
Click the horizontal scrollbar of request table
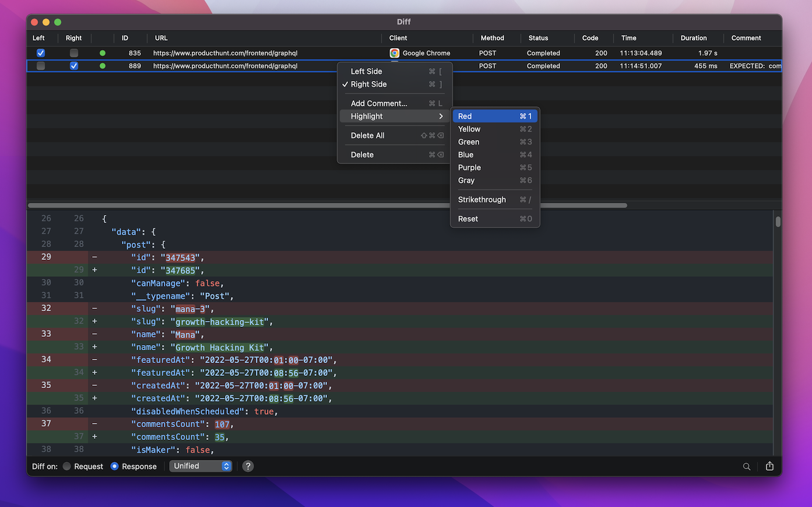(x=328, y=205)
